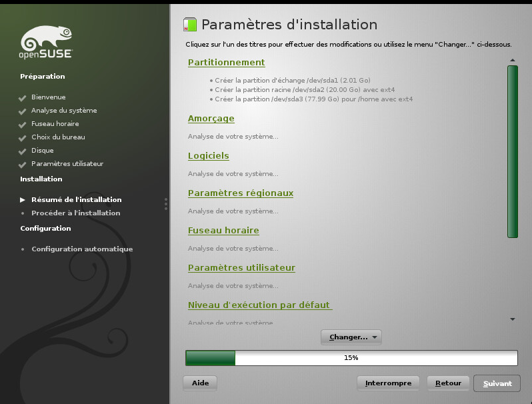532x404 pixels.
Task: Click the Paramètres d'installation title
Action: tap(289, 25)
